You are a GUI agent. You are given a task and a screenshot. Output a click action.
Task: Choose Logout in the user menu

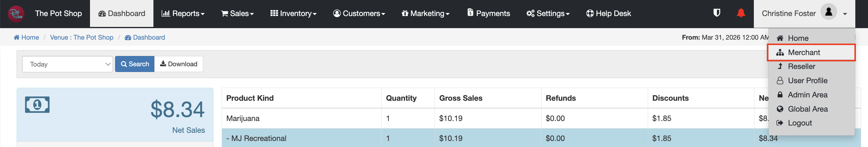tap(800, 123)
